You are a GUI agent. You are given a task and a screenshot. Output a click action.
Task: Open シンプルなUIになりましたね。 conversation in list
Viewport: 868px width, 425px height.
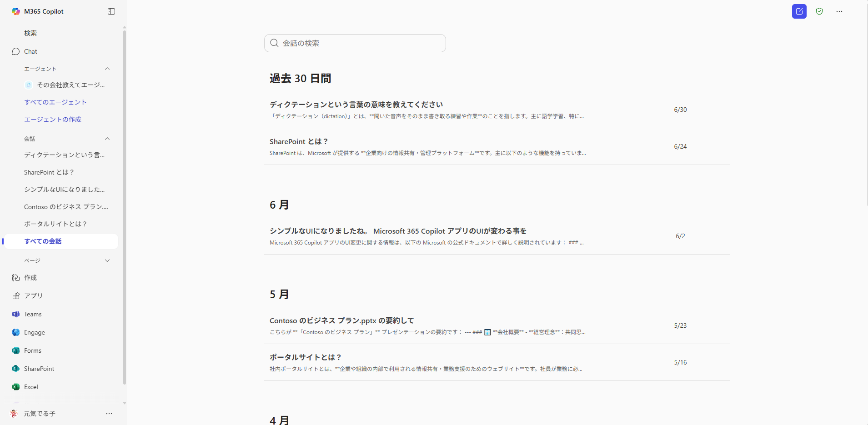[497, 236]
